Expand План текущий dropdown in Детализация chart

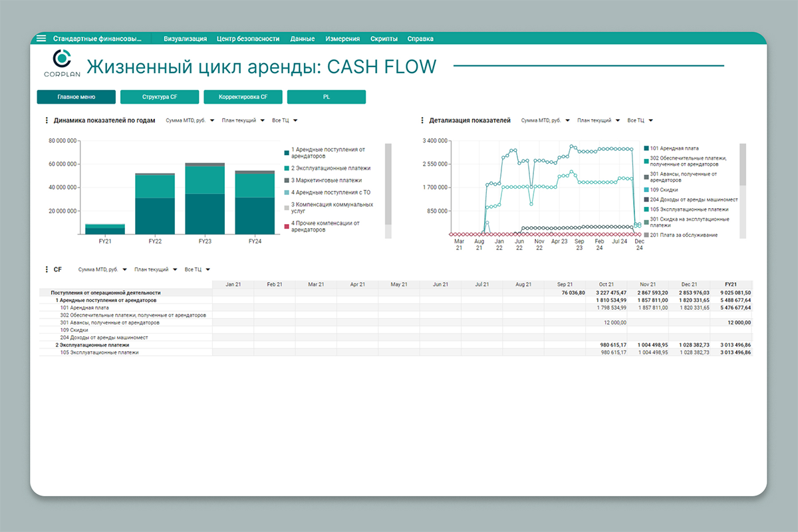click(598, 121)
